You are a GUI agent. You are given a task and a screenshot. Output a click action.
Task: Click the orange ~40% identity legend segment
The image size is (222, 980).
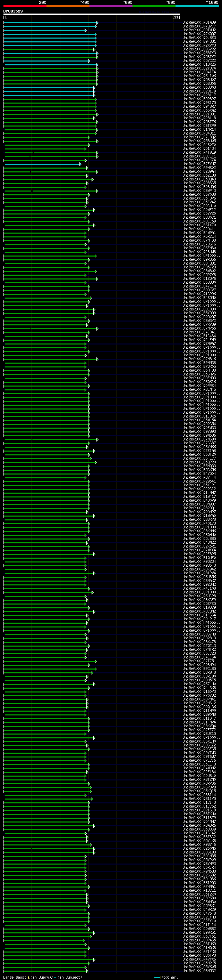tap(68, 6)
